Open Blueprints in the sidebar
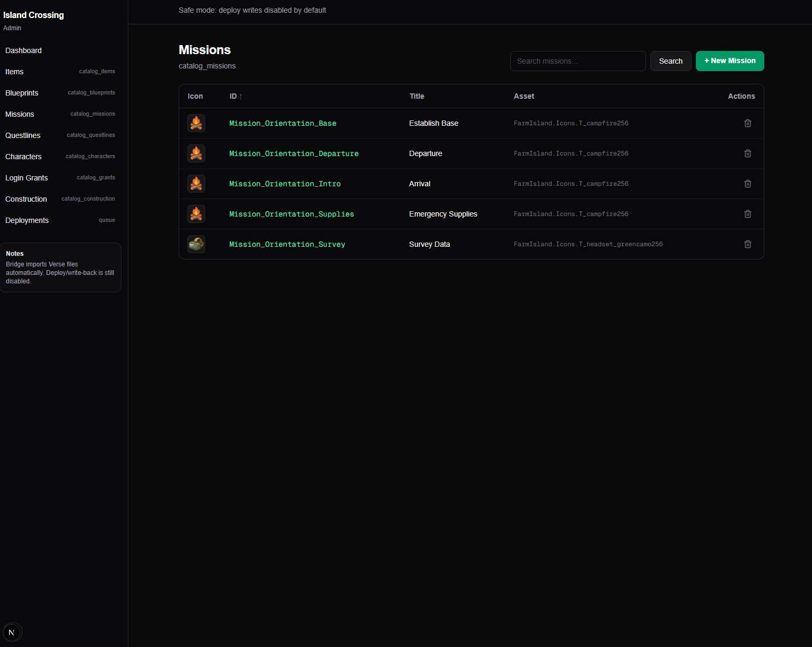 [x=22, y=93]
